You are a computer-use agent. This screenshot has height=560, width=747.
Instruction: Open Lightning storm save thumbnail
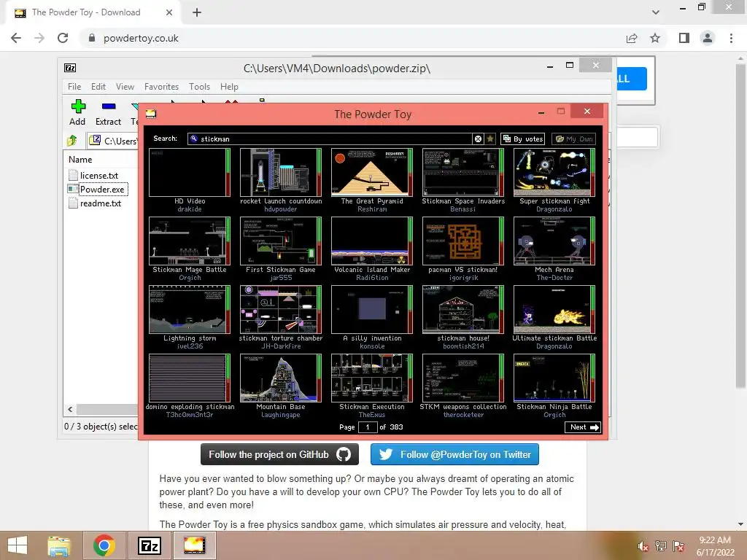coord(189,309)
